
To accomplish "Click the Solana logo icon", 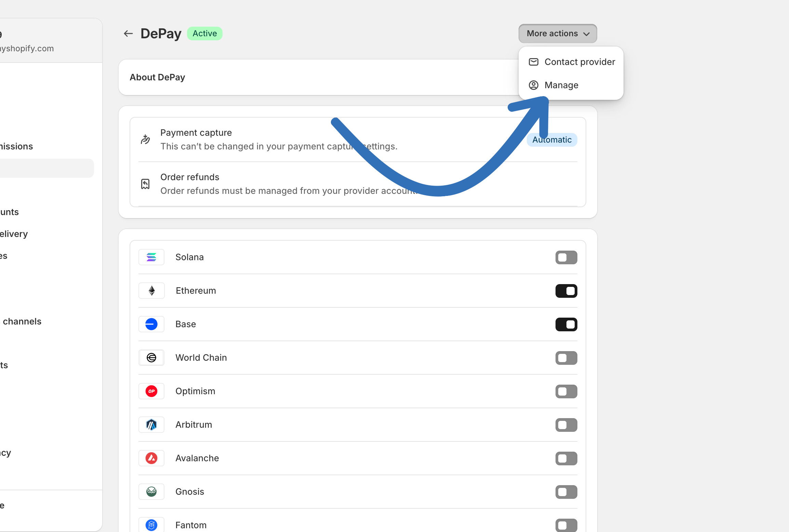I will (151, 257).
